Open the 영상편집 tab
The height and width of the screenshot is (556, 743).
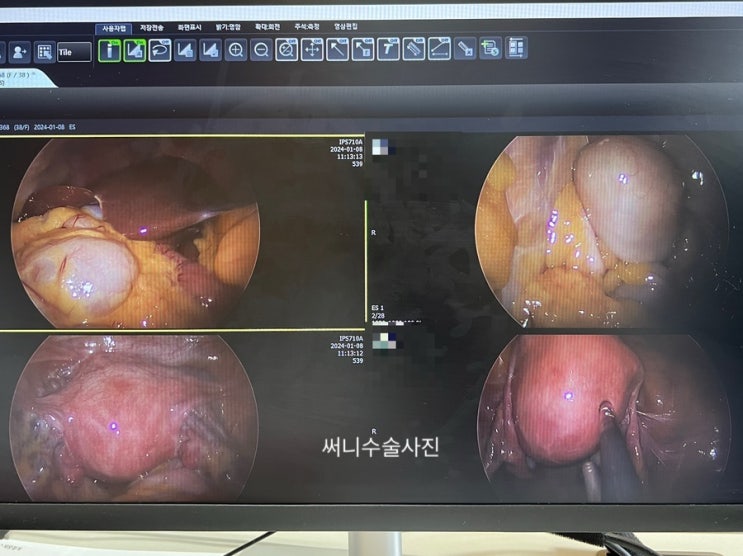click(x=345, y=26)
